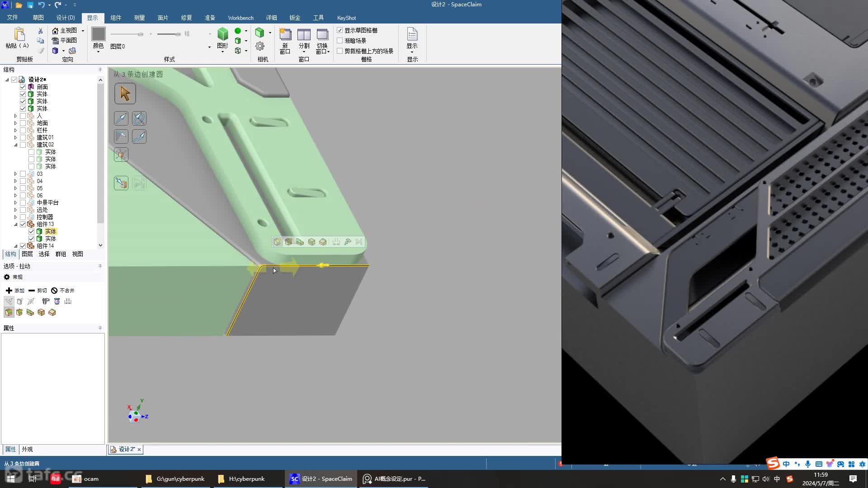This screenshot has height=488, width=868.
Task: Select the pivot edge option icon
Action: click(52, 312)
